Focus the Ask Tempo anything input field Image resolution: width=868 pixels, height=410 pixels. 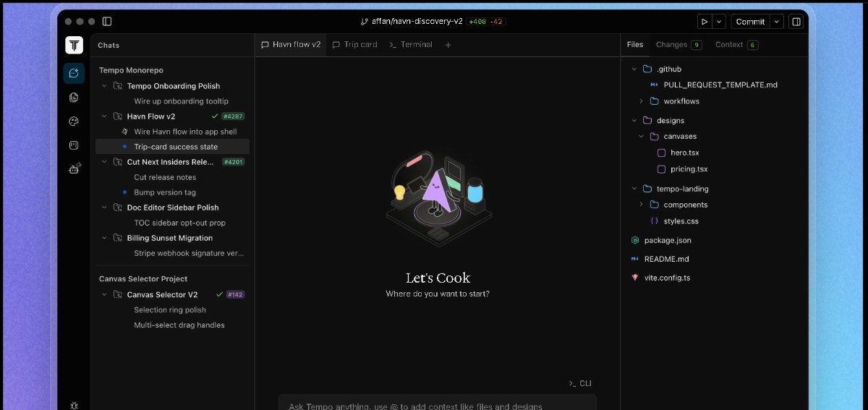(x=438, y=403)
